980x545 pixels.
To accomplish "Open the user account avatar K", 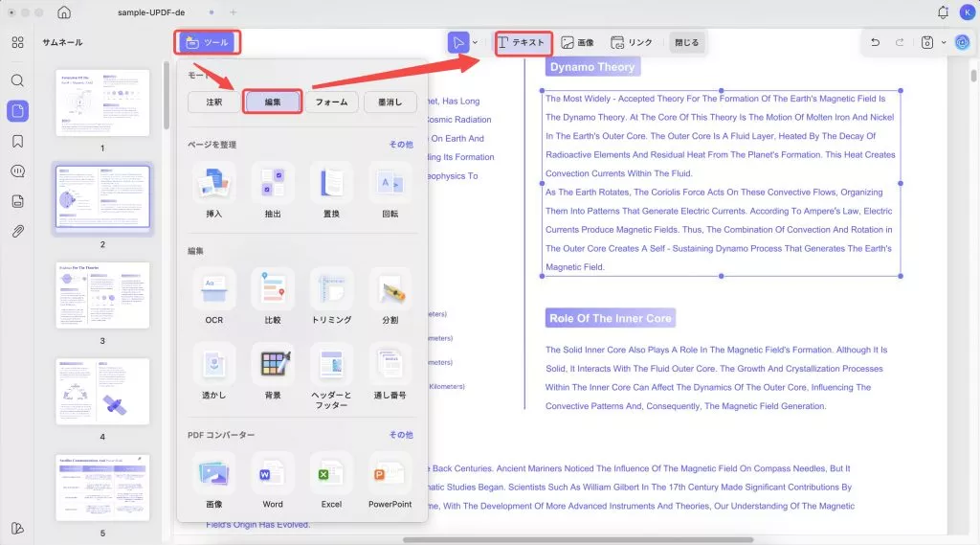I will (x=967, y=11).
